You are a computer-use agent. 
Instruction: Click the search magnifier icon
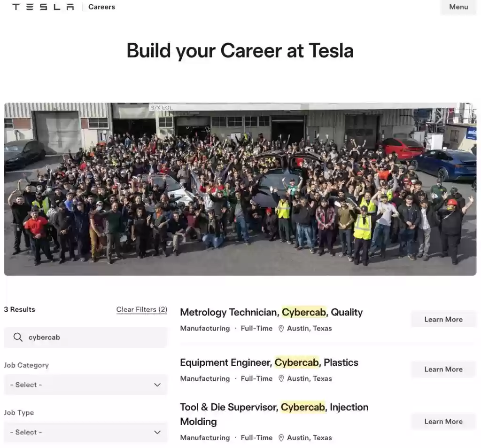click(x=18, y=338)
